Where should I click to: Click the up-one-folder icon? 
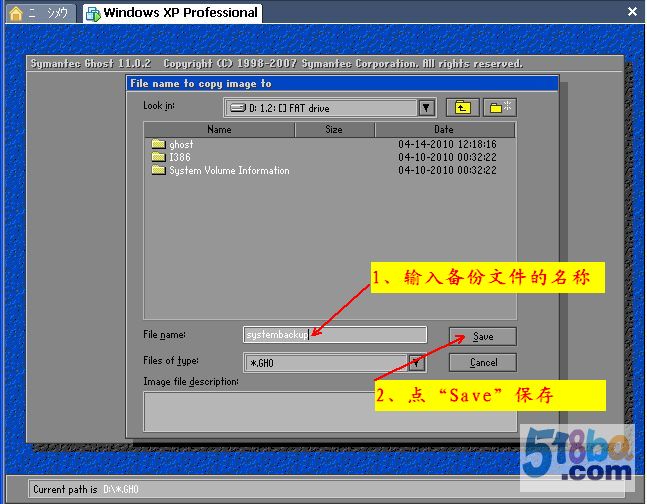click(463, 108)
